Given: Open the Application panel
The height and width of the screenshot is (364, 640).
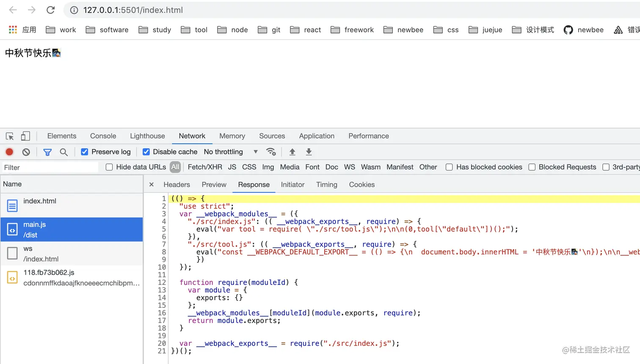Looking at the screenshot, I should pos(317,136).
